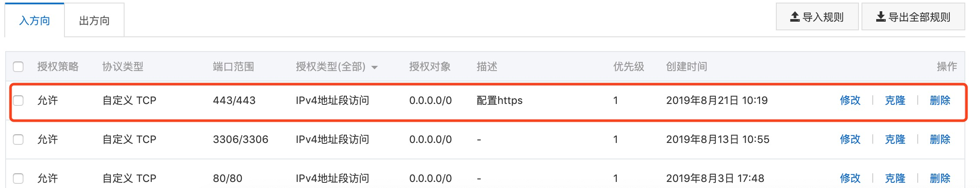The height and width of the screenshot is (188, 980).
Task: Click 修改 for the 3306/3306 rule
Action: pyautogui.click(x=850, y=139)
